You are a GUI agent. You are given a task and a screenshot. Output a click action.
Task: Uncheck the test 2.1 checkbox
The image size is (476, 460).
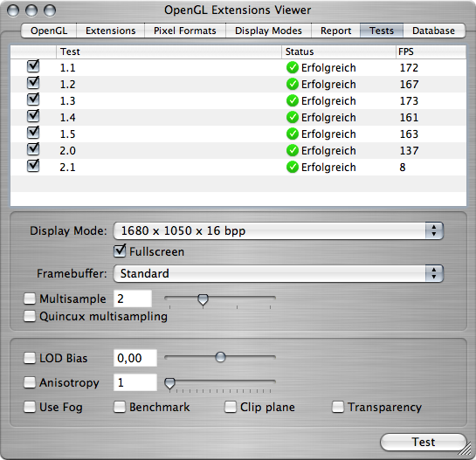(x=33, y=165)
